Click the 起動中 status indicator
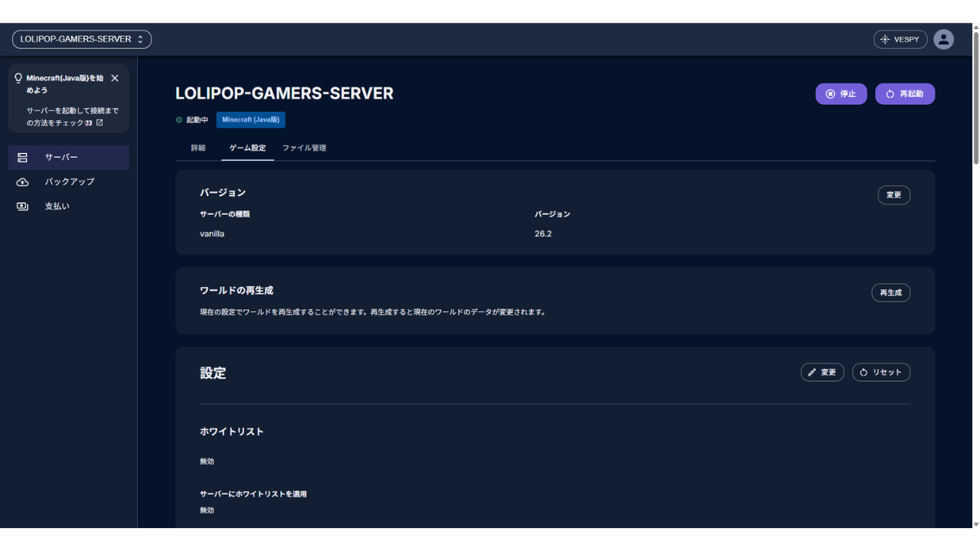This screenshot has width=980, height=551. point(192,120)
